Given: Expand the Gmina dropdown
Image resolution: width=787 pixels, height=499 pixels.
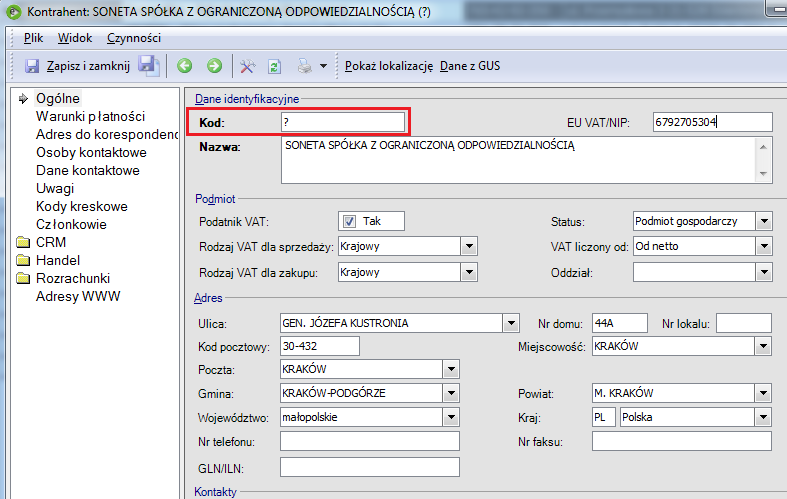Looking at the screenshot, I should click(451, 393).
